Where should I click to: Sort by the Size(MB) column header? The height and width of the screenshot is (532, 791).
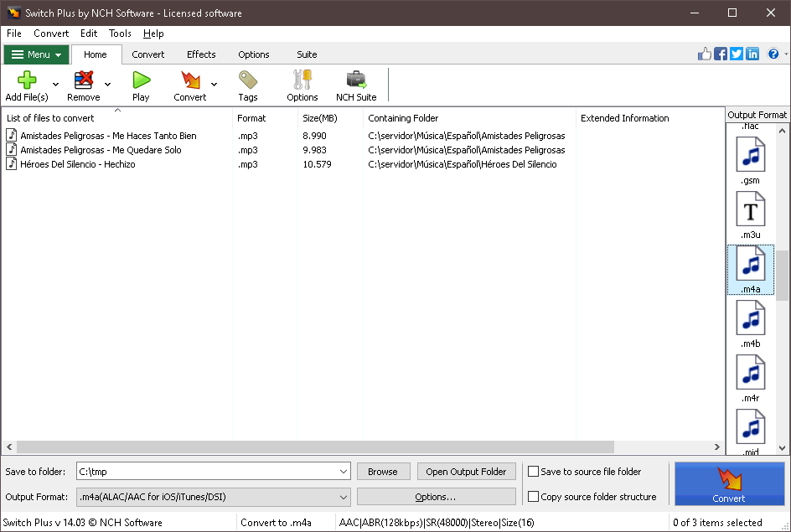[331, 118]
